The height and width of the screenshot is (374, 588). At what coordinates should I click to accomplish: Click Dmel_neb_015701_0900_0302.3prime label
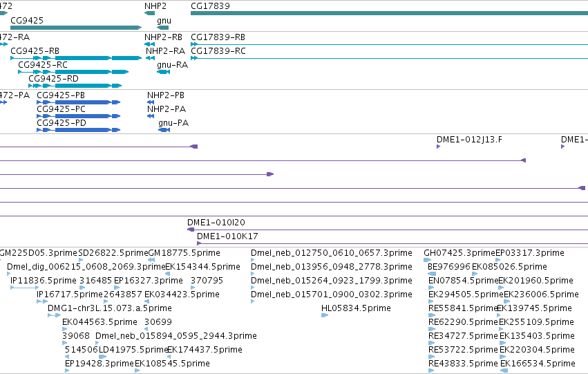pyautogui.click(x=332, y=294)
